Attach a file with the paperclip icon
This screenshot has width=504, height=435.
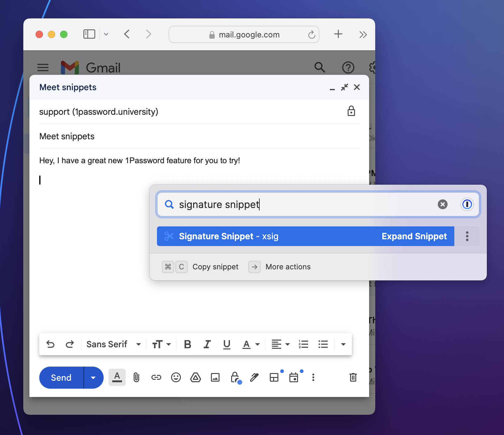tap(136, 377)
